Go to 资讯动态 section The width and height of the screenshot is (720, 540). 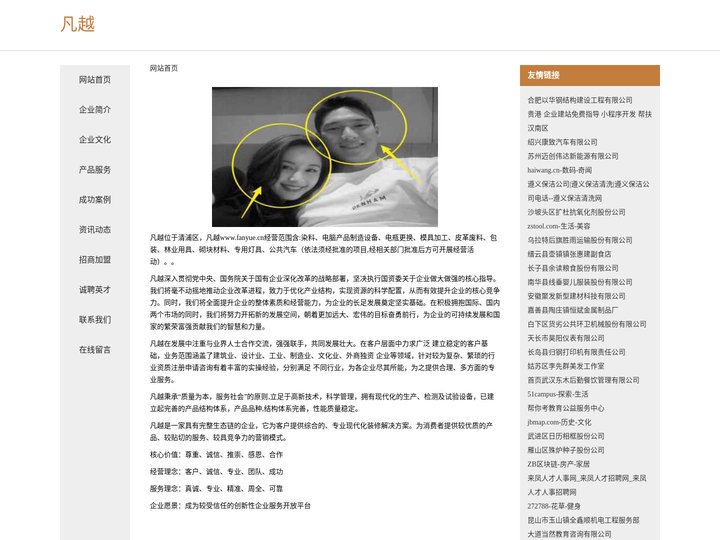click(x=95, y=230)
